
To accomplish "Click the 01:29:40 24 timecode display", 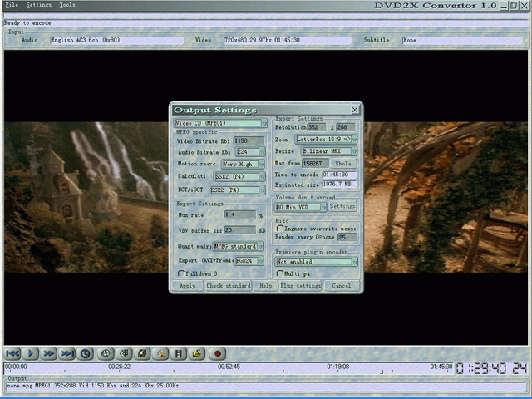I will tap(491, 368).
